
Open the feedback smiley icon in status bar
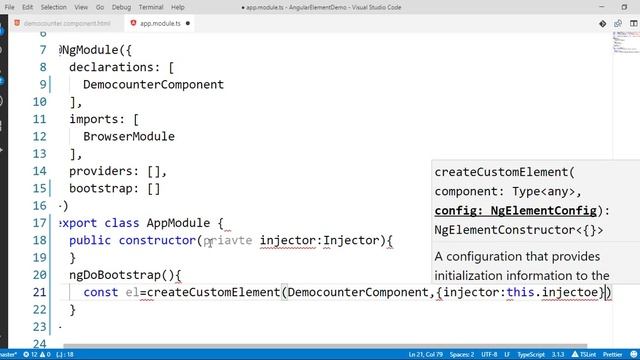tap(633, 354)
